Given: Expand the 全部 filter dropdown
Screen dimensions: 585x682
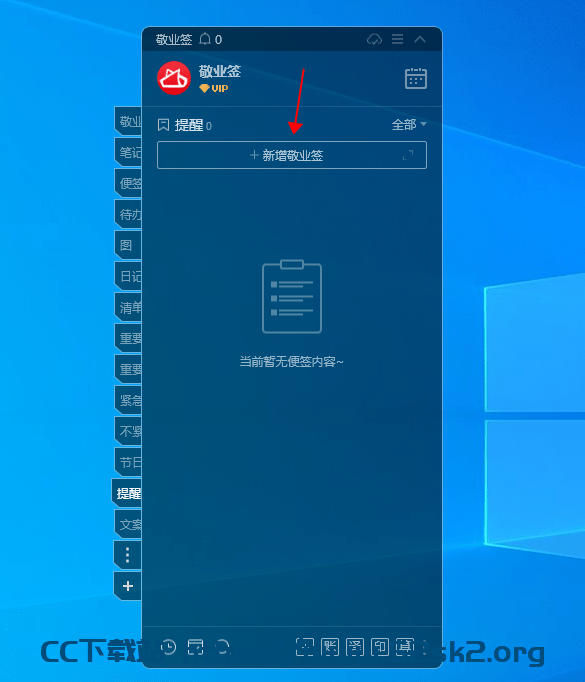Looking at the screenshot, I should point(408,125).
